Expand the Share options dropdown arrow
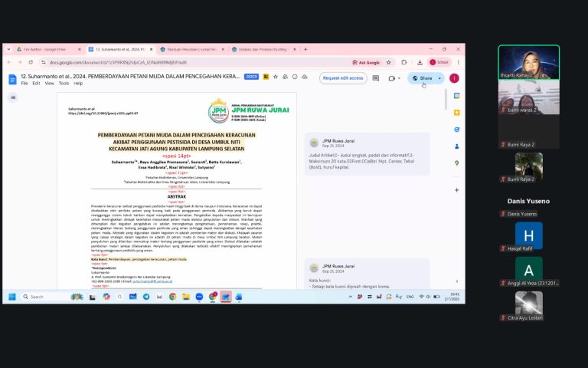This screenshot has width=588, height=368. (x=439, y=78)
